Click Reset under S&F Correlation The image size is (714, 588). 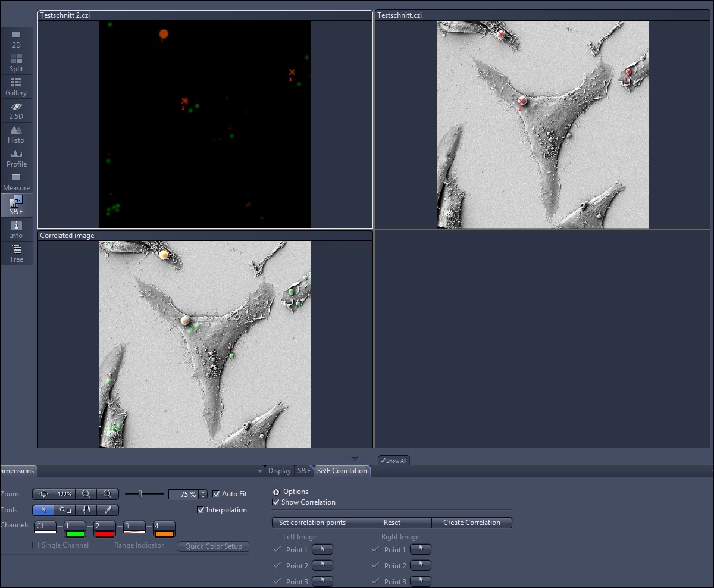pyautogui.click(x=392, y=522)
